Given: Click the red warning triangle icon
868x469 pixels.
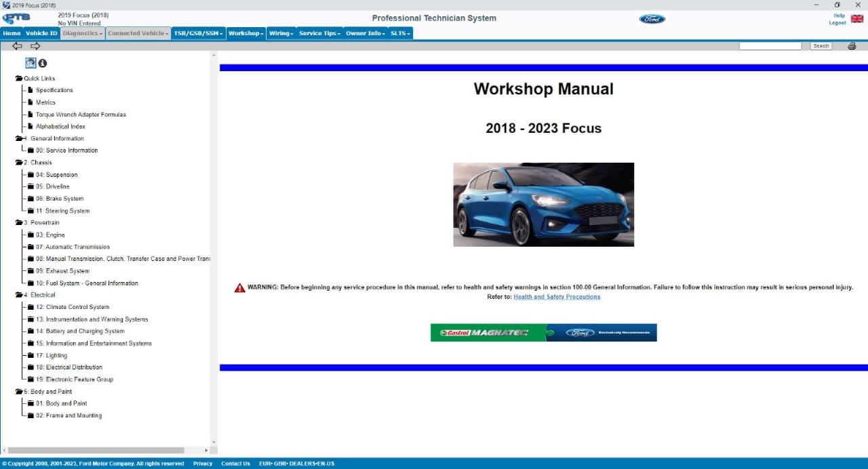Looking at the screenshot, I should tap(239, 287).
